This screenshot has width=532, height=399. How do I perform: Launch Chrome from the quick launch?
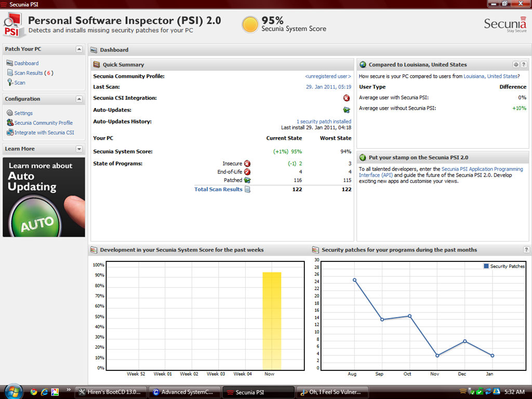tap(34, 392)
